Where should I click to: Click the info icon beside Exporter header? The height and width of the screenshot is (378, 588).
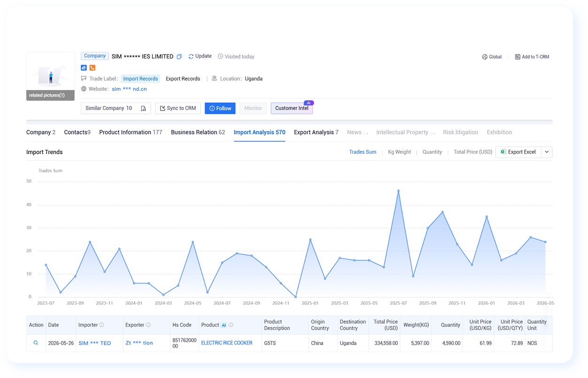click(x=148, y=325)
